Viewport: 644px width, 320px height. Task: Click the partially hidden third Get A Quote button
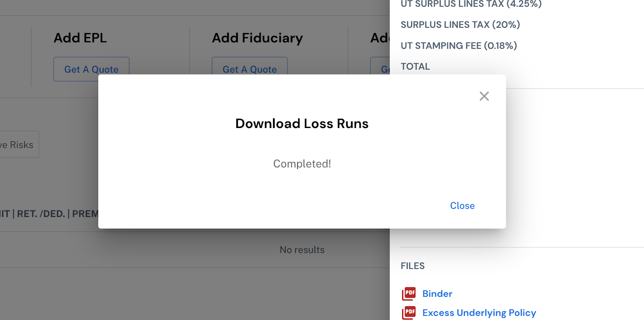tap(380, 66)
